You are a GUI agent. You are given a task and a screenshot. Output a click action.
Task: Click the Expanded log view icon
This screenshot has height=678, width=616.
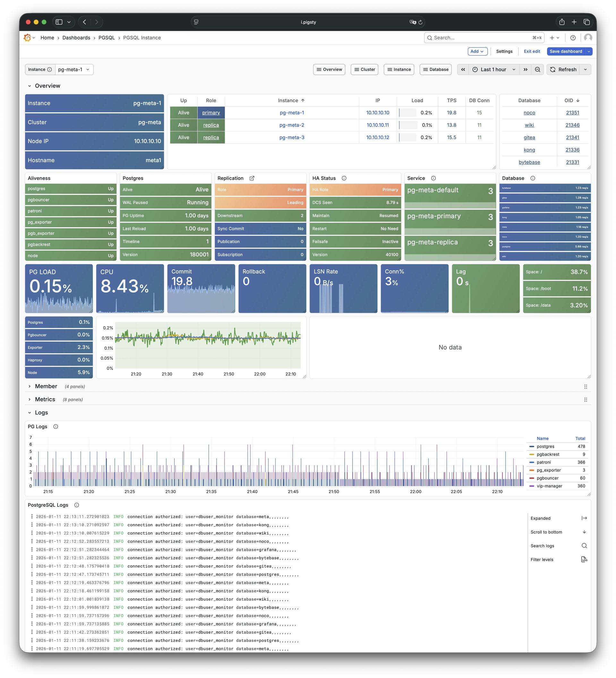(585, 518)
